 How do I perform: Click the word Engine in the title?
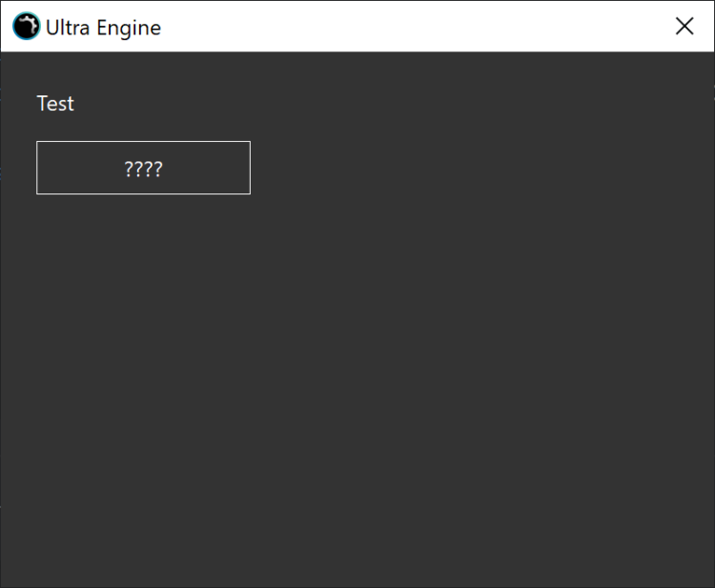(x=130, y=28)
